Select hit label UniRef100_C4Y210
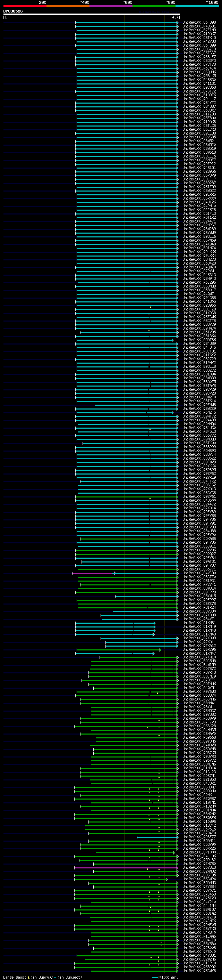222x980 pixels. pyautogui.click(x=199, y=902)
